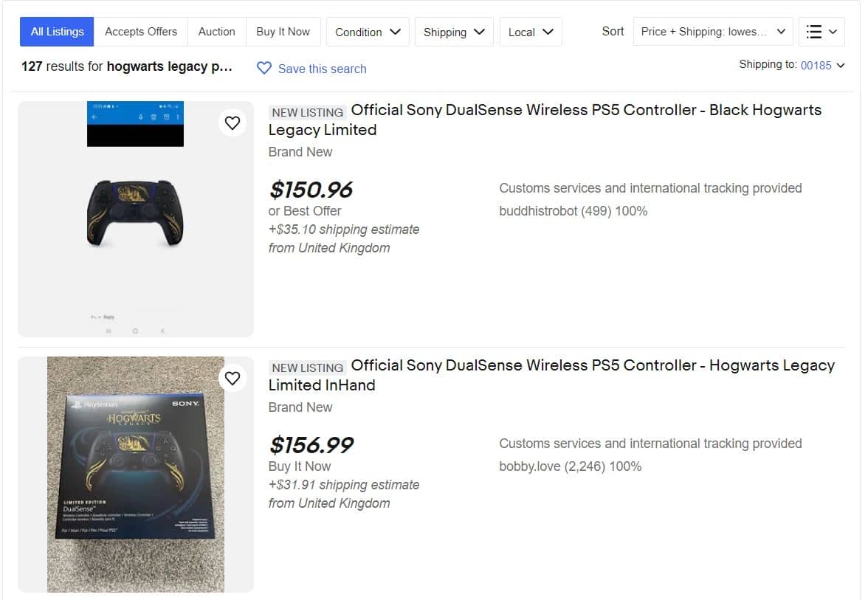Add Black Hogwarts controller listing to watchlist
Image resolution: width=868 pixels, height=600 pixels.
(x=232, y=123)
